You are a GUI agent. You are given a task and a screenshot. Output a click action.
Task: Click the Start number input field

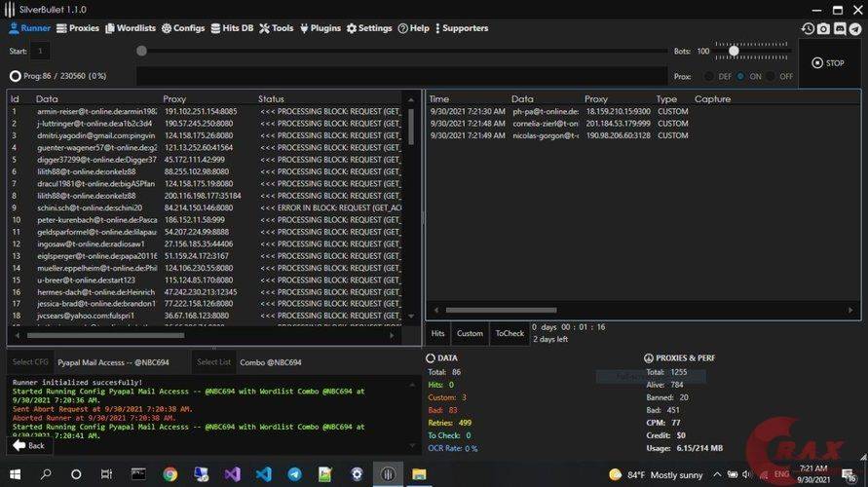(40, 51)
